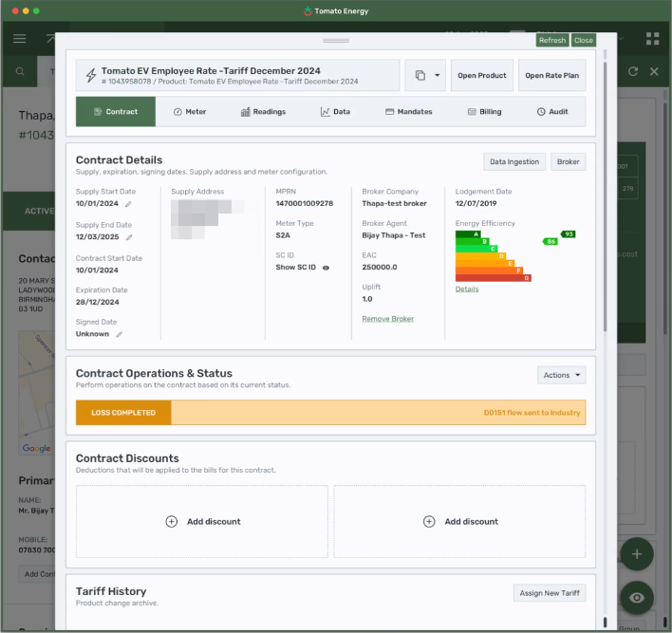Image resolution: width=672 pixels, height=633 pixels.
Task: Open Energy Efficiency Details link
Action: (x=467, y=289)
